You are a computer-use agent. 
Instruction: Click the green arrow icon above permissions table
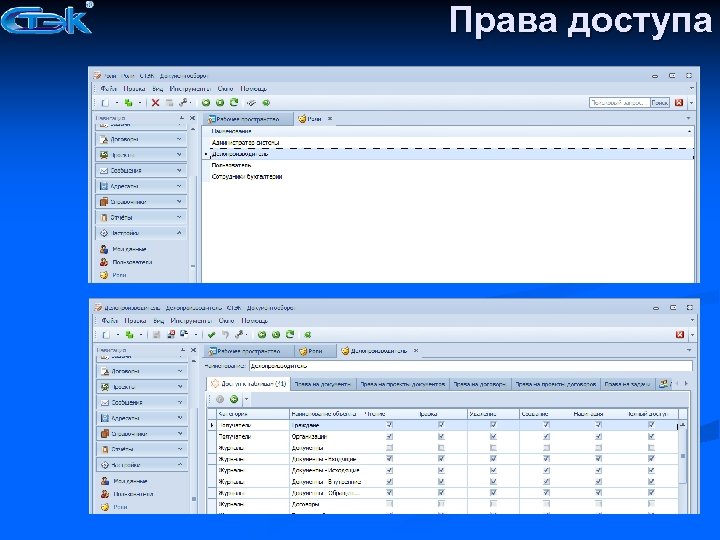click(234, 399)
